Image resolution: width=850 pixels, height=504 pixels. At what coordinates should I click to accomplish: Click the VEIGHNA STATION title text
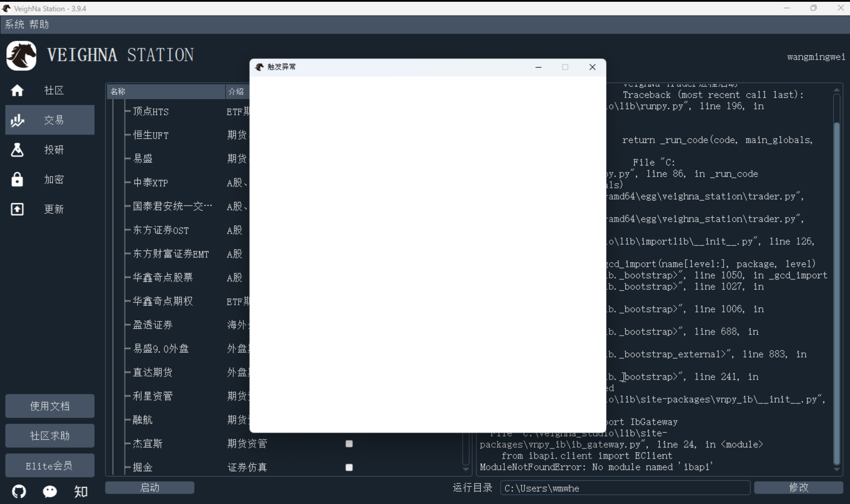point(121,55)
